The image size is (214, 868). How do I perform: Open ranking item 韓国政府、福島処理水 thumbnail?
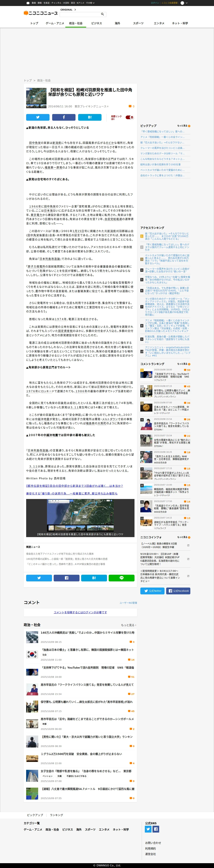(x=146, y=490)
